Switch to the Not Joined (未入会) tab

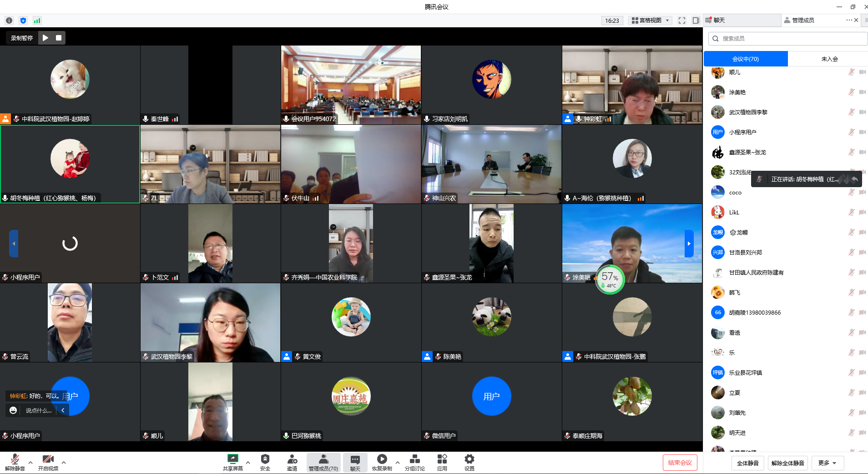point(829,59)
